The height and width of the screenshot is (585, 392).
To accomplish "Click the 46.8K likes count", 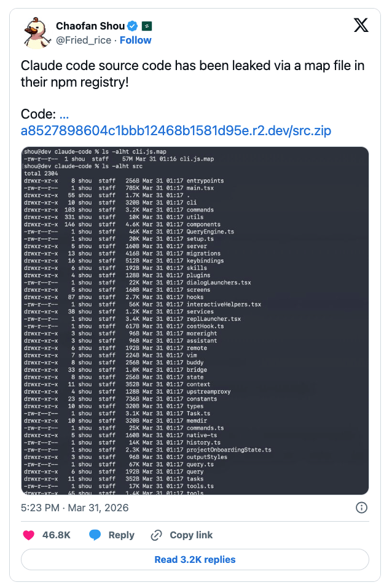I will (x=56, y=535).
